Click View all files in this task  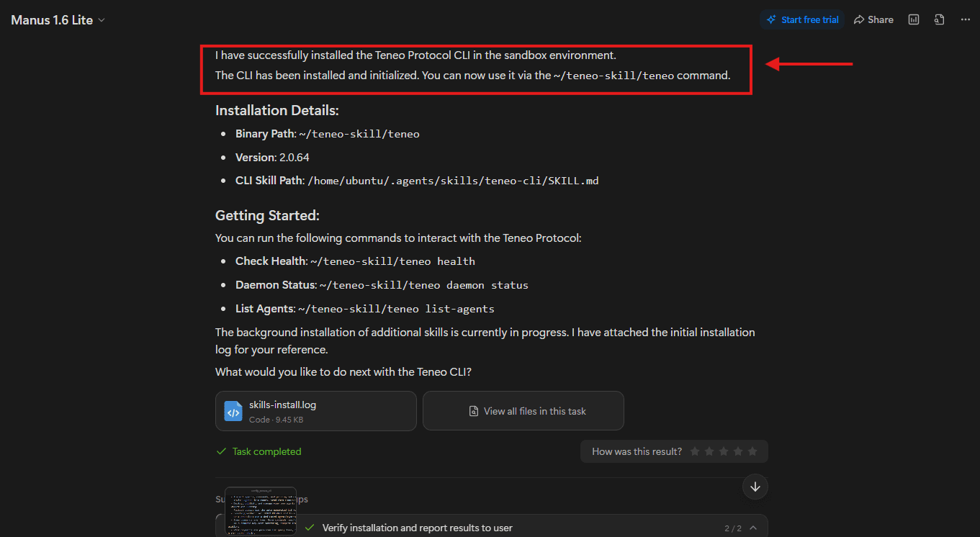click(x=523, y=411)
